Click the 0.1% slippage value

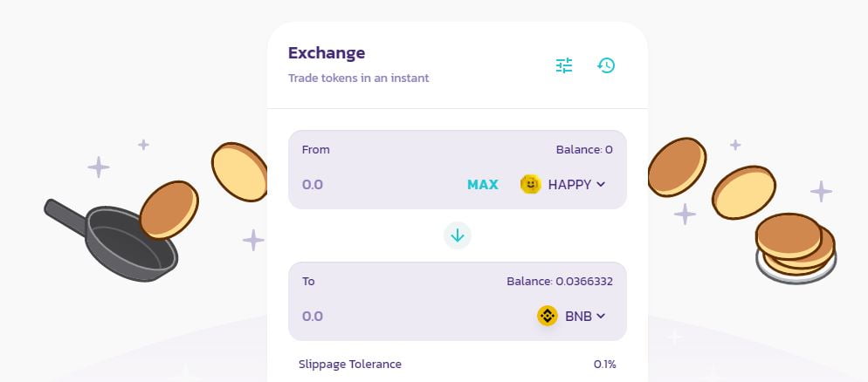tap(604, 364)
